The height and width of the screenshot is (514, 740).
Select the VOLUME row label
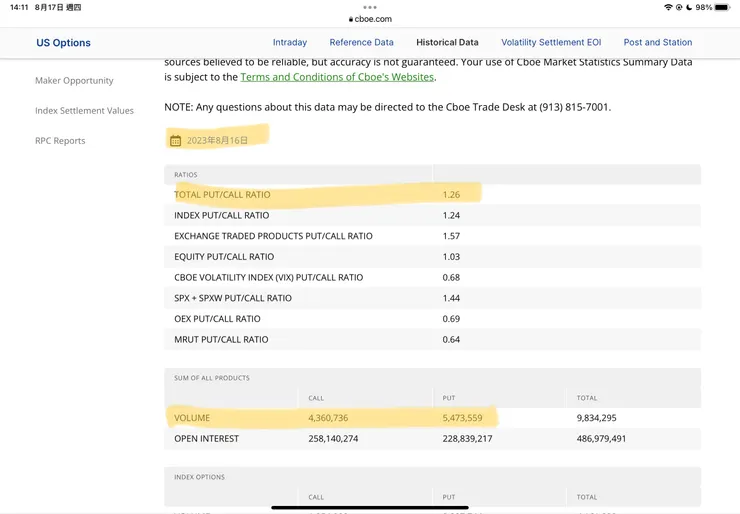tap(192, 418)
